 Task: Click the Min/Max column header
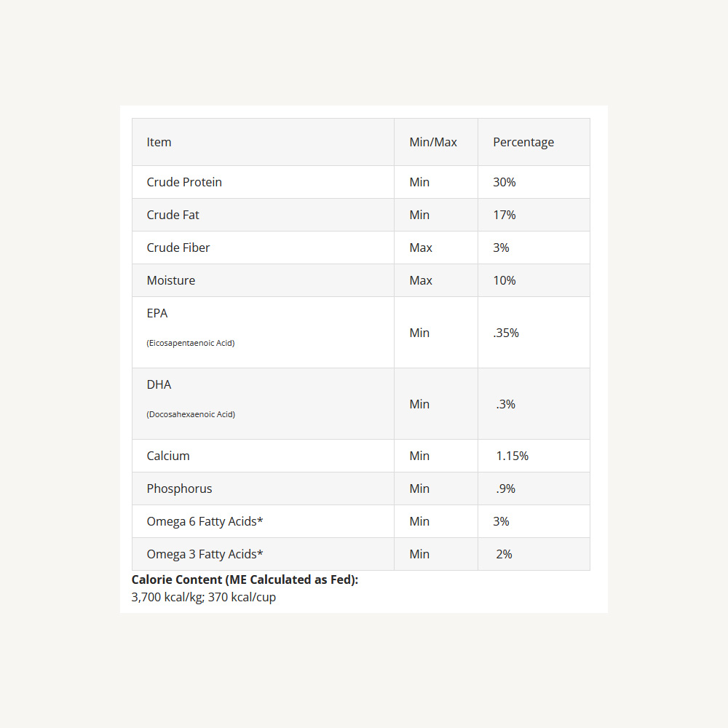coord(433,142)
